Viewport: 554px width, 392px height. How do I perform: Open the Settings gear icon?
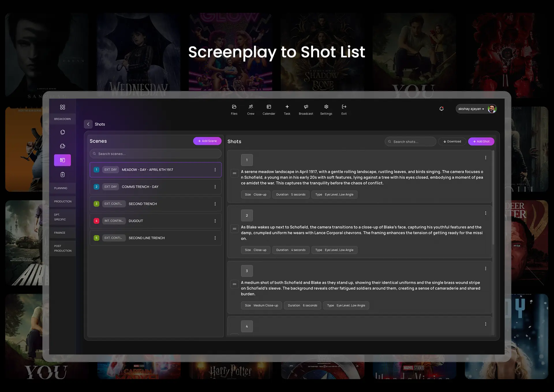pos(326,109)
